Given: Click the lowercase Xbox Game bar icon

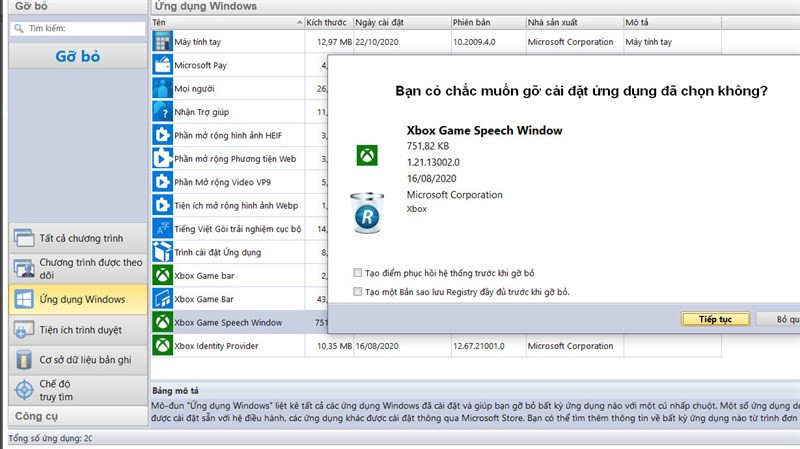Looking at the screenshot, I should (x=162, y=276).
